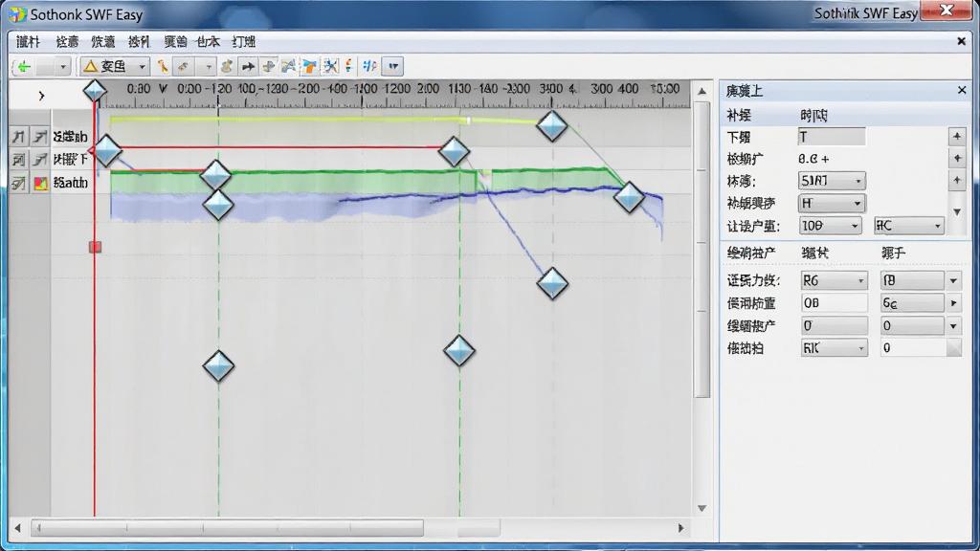Click the black right-arrow toolbar icon
This screenshot has width=980, height=551.
(x=248, y=66)
